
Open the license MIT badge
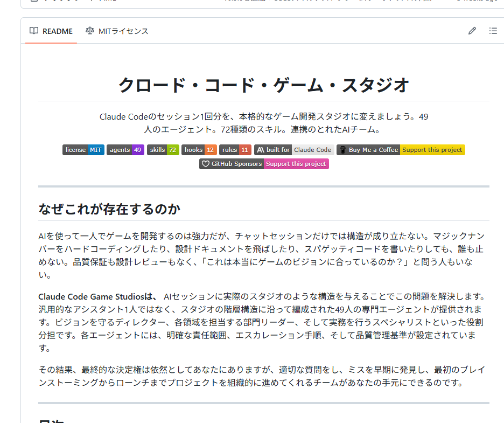tap(83, 150)
